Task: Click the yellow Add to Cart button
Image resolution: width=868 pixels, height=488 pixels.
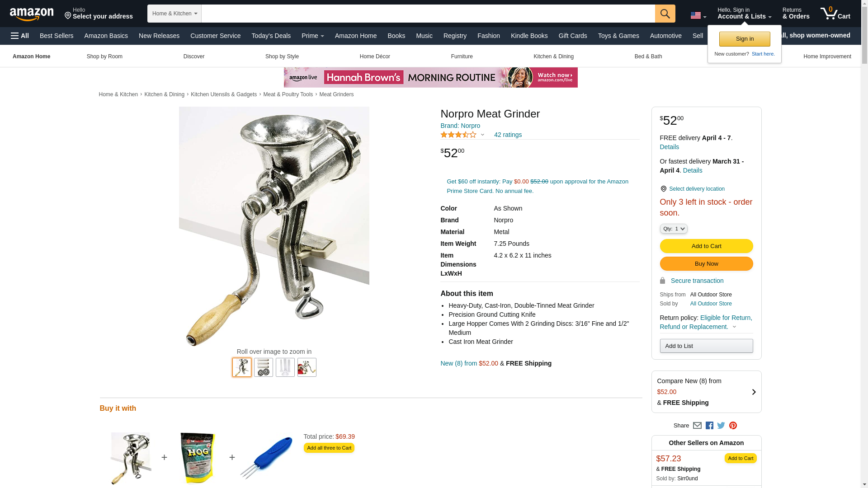Action: coord(706,246)
